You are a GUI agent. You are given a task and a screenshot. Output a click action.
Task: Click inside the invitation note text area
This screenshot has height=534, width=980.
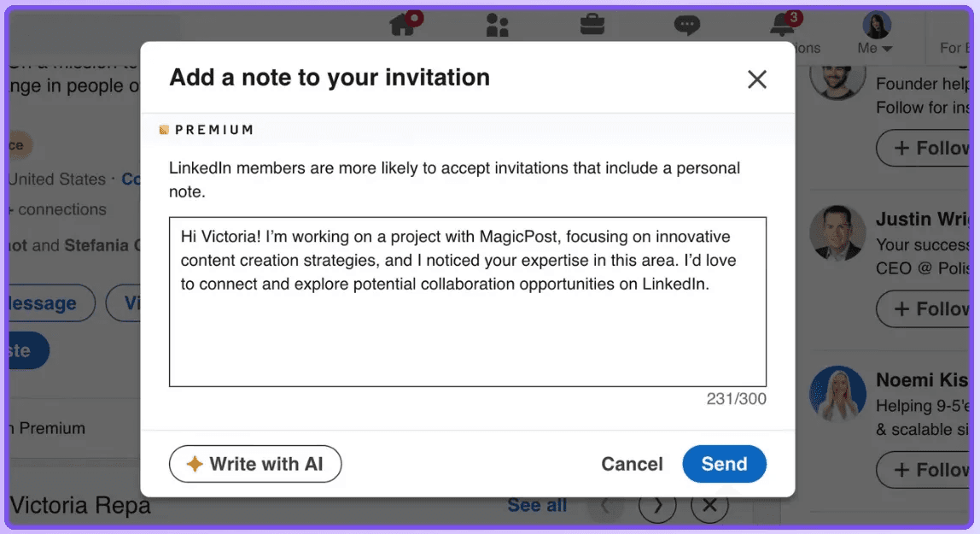pyautogui.click(x=468, y=302)
